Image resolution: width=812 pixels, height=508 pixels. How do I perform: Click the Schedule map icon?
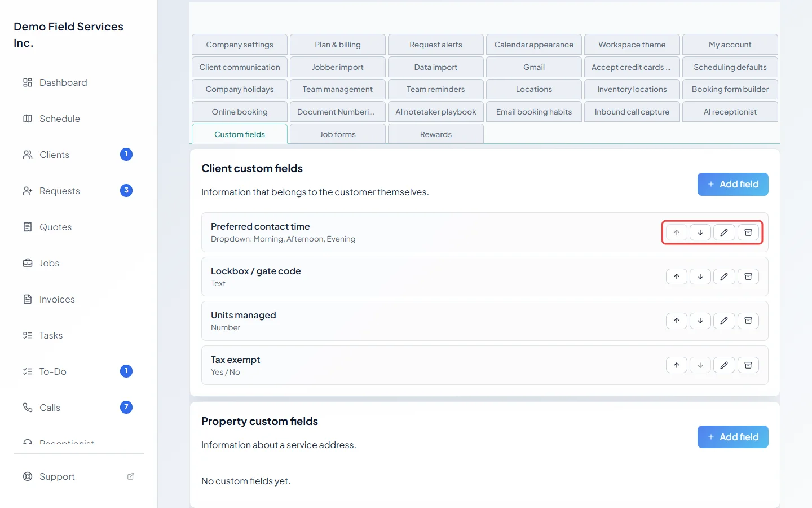point(28,119)
